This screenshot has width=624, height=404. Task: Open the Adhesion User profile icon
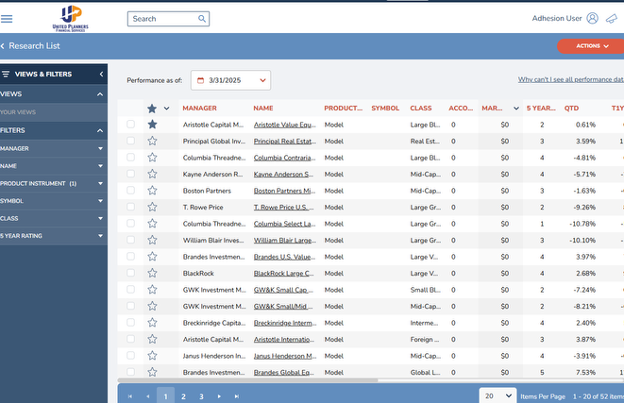592,18
